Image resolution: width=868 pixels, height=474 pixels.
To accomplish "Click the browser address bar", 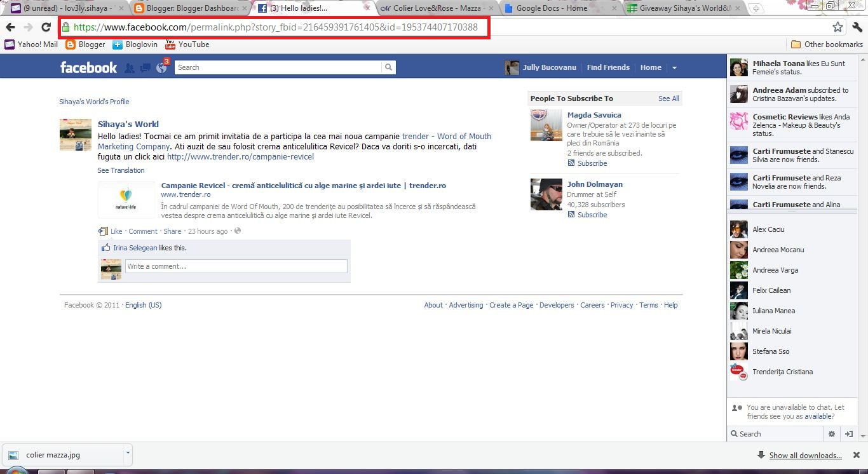I will pyautogui.click(x=445, y=27).
